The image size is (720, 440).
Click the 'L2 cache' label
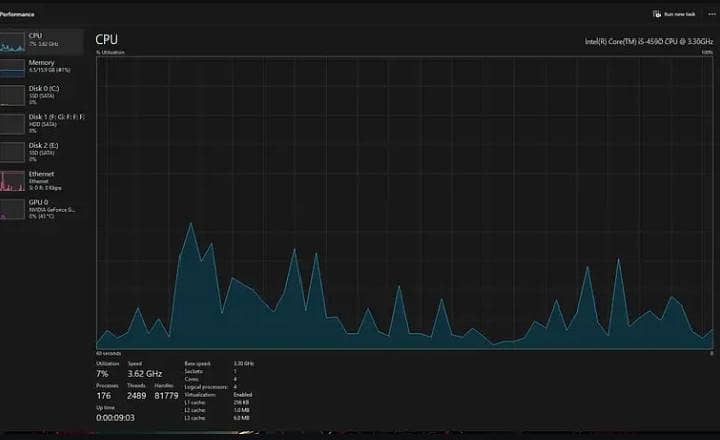pos(195,410)
